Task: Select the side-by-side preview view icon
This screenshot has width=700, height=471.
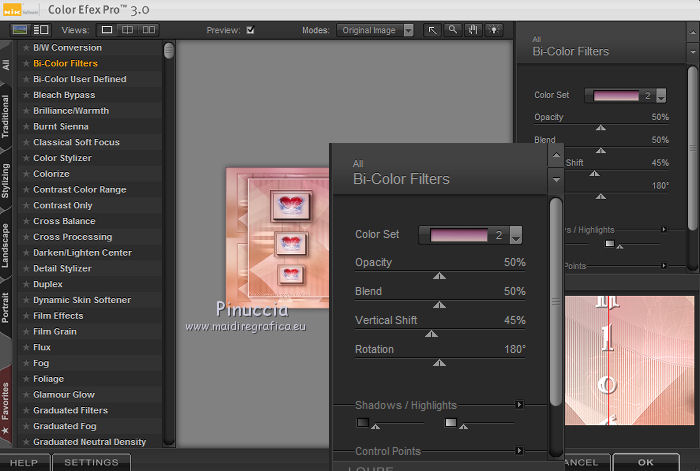Action: coord(149,30)
